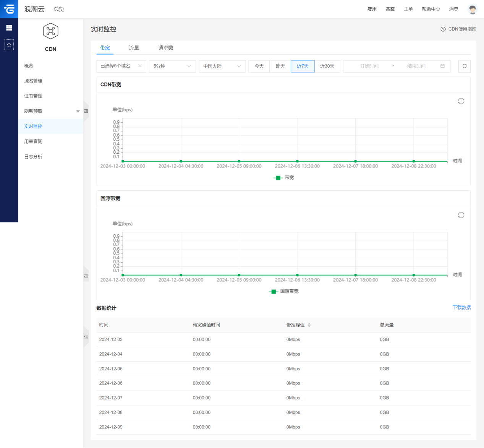Select the 昨天 time range

[280, 66]
